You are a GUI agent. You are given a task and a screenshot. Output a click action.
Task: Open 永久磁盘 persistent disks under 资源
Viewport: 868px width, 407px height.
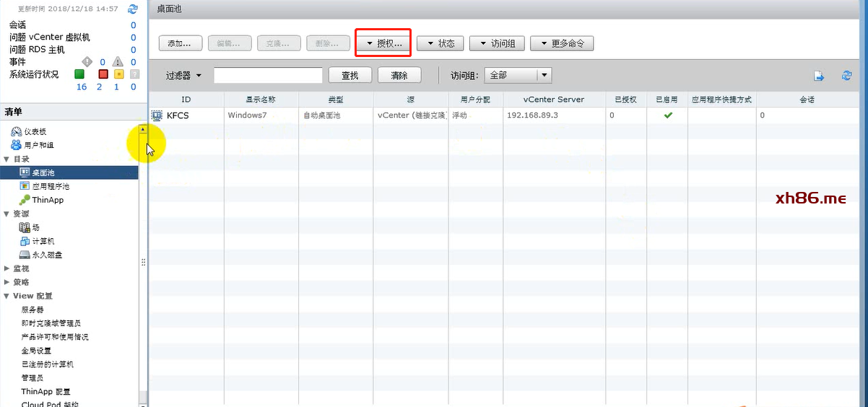coord(46,255)
